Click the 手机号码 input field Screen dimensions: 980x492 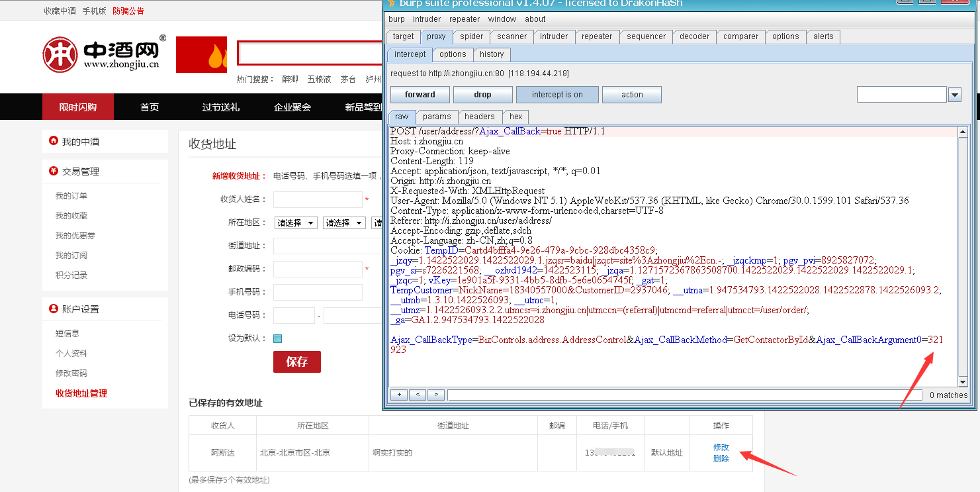point(318,292)
